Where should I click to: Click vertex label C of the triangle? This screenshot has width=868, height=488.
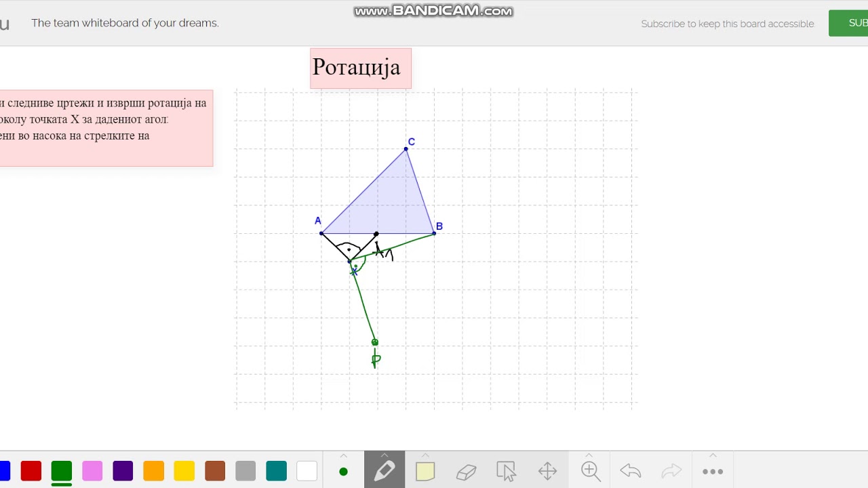pyautogui.click(x=411, y=142)
